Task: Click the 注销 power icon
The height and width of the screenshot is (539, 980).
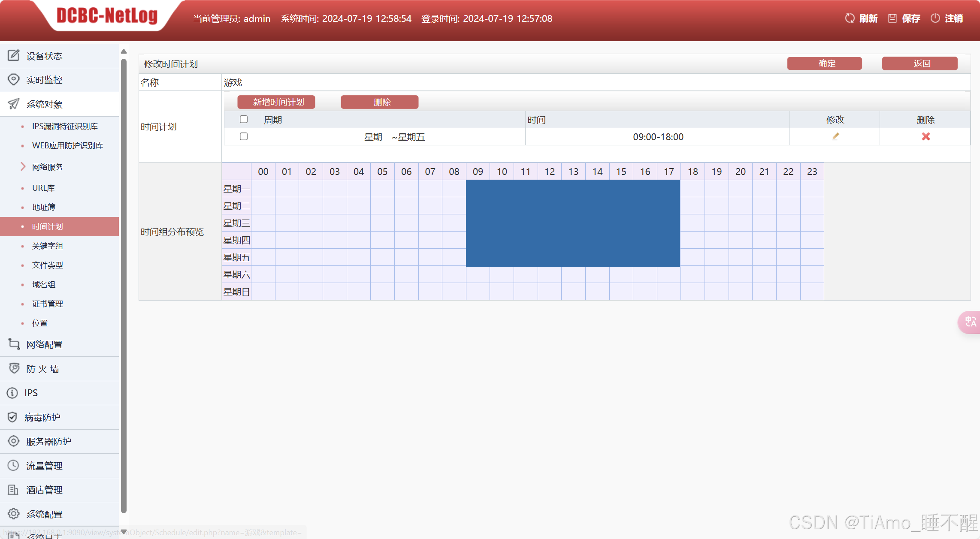Action: coord(935,18)
